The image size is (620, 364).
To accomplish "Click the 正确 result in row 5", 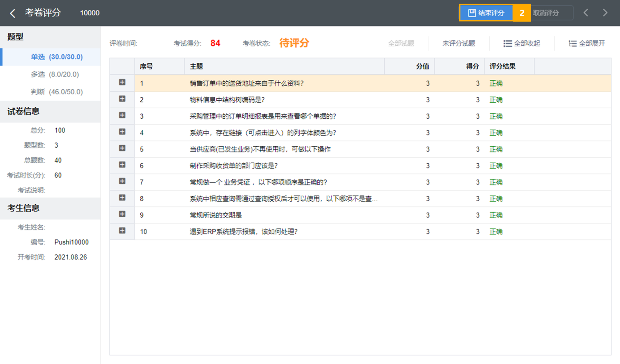I will 496,149.
